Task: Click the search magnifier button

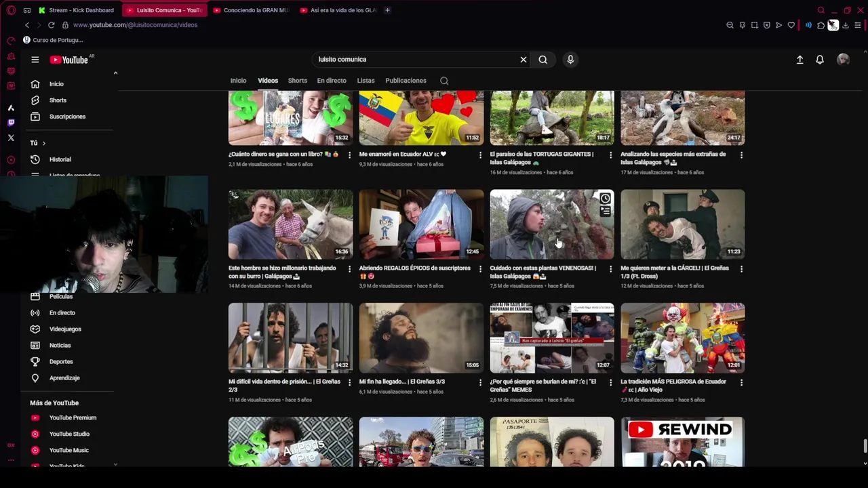Action: [543, 60]
